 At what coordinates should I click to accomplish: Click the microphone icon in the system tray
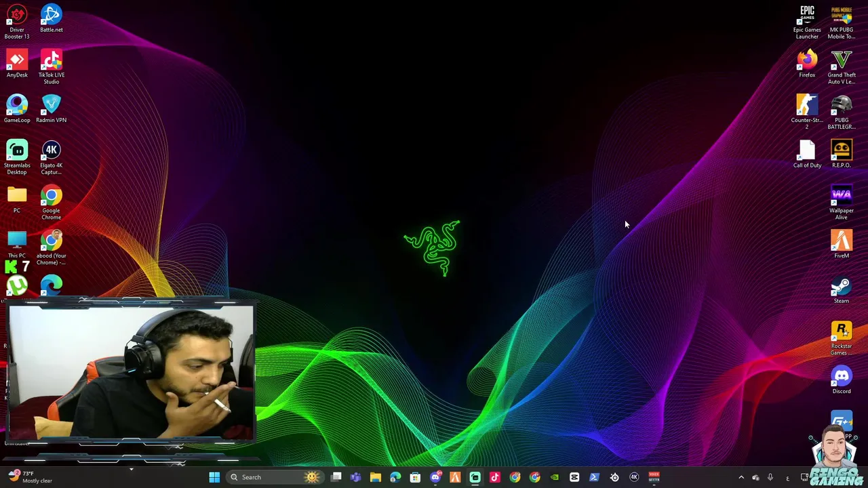770,477
